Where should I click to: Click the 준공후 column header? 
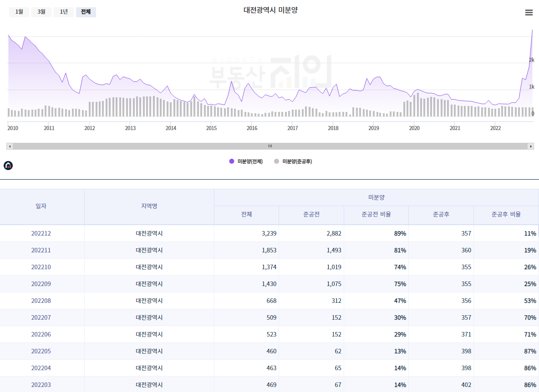click(441, 215)
